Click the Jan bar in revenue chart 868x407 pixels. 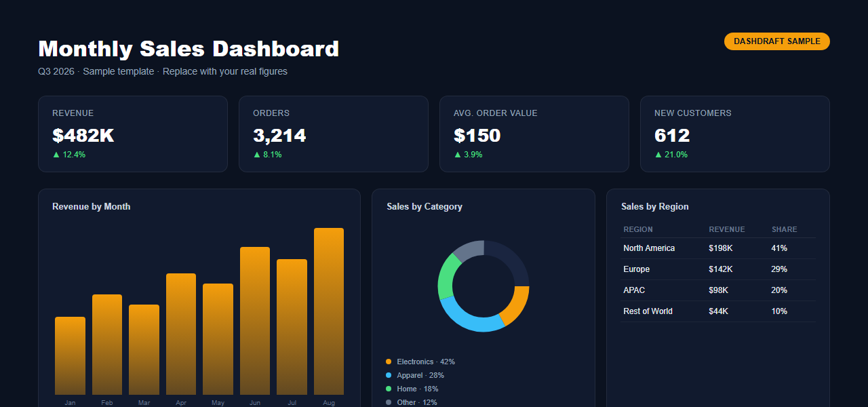click(x=70, y=355)
